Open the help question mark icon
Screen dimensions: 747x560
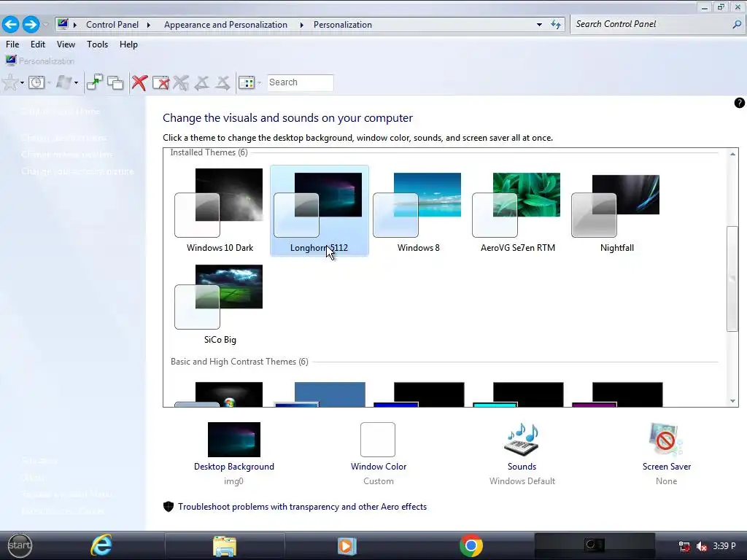739,103
